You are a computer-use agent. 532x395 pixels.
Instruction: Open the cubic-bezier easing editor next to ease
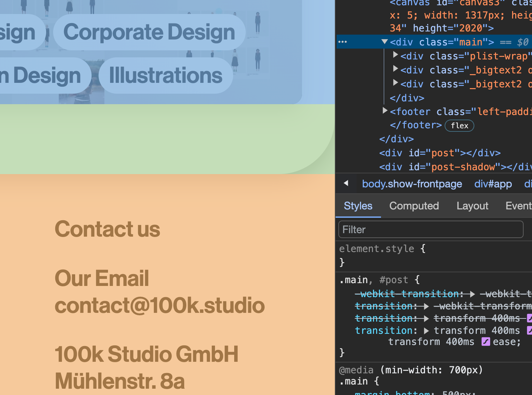click(x=486, y=342)
